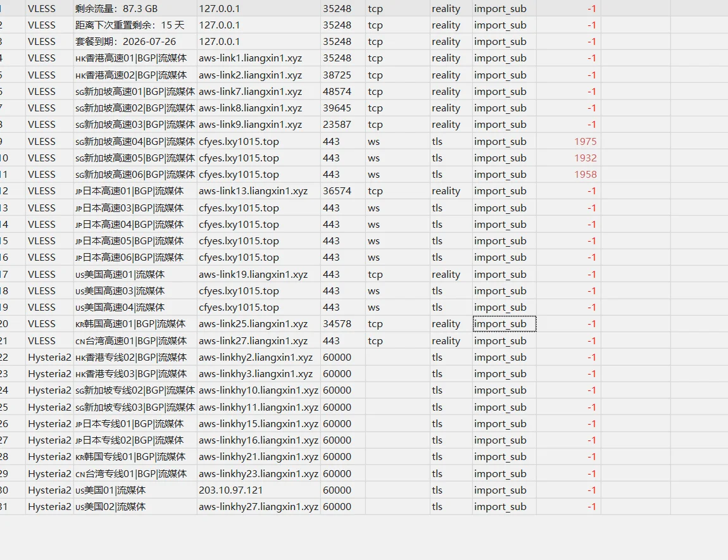
Task: Click address aws-link1.liangxin1.xyz
Action: [x=250, y=58]
